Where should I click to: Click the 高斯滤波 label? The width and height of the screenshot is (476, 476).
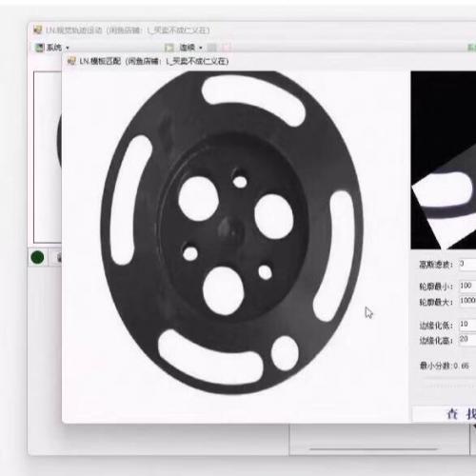click(436, 265)
